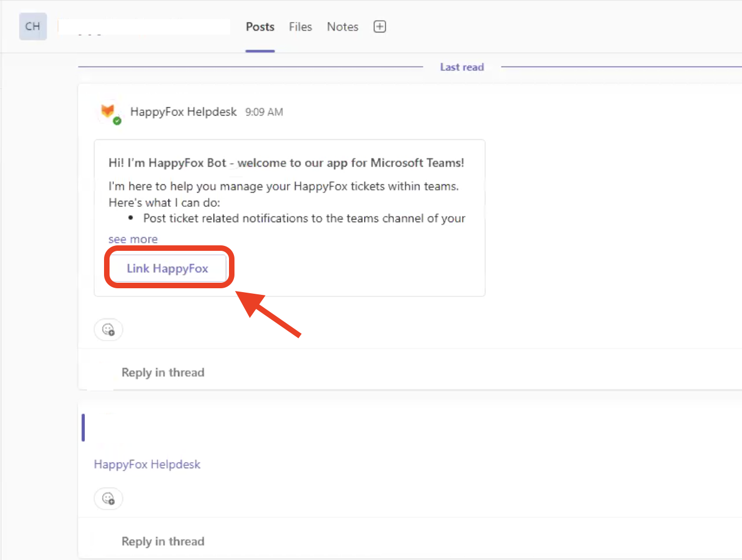
Task: Open the Files tab
Action: 300,27
